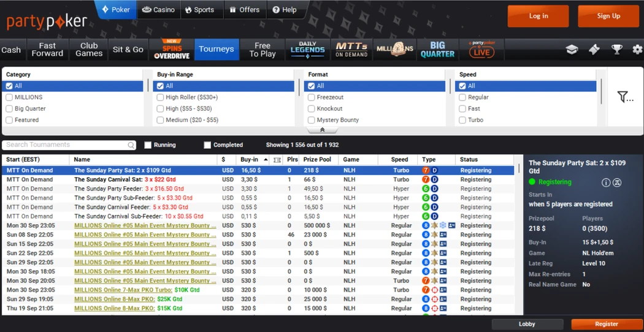Image resolution: width=644 pixels, height=332 pixels.
Task: Open the trophy leaderboard icon
Action: point(616,50)
